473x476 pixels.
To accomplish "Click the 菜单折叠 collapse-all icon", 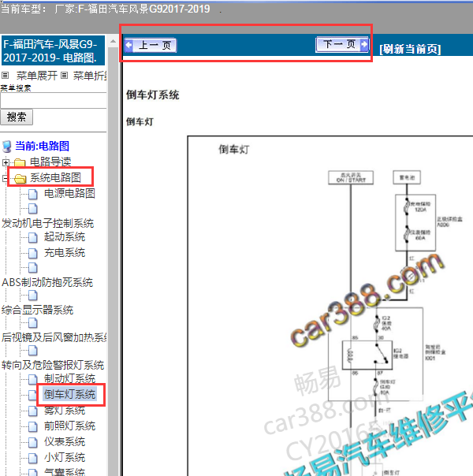I will (64, 76).
